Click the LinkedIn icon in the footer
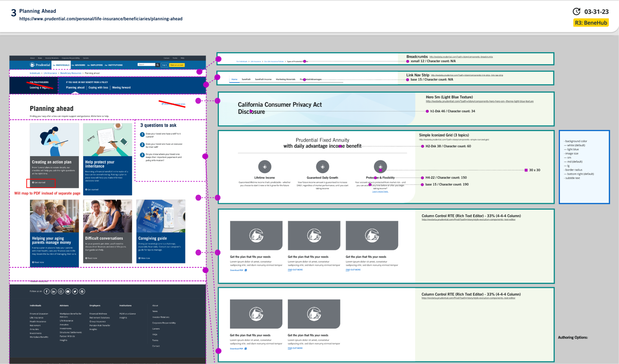This screenshot has width=619, height=364. [x=54, y=291]
